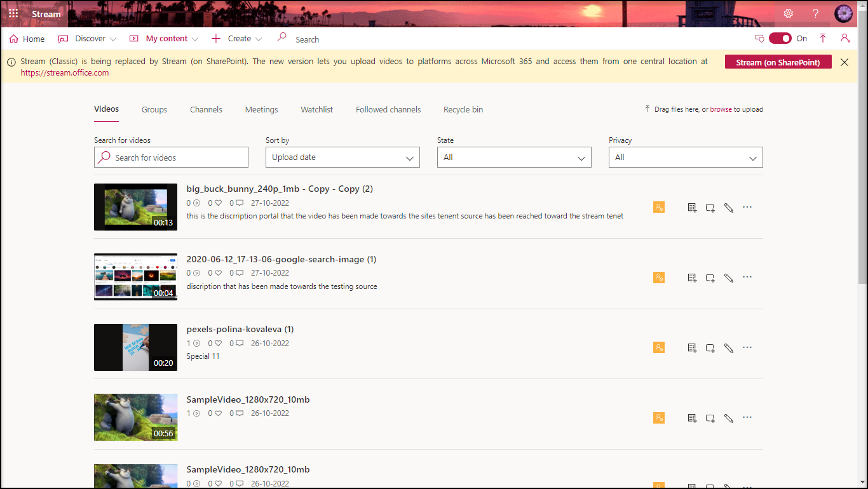868x489 pixels.
Task: Click the invite people icon in navbar
Action: click(x=844, y=39)
